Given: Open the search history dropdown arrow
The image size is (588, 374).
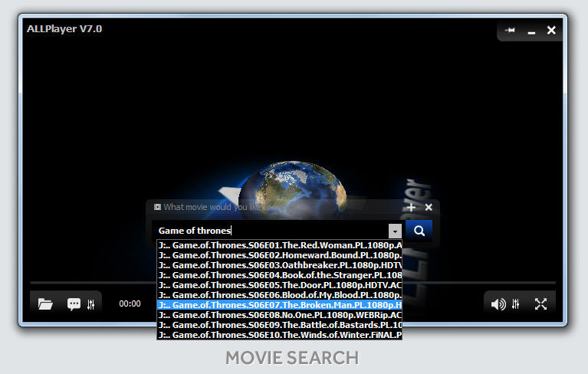Looking at the screenshot, I should pyautogui.click(x=395, y=231).
